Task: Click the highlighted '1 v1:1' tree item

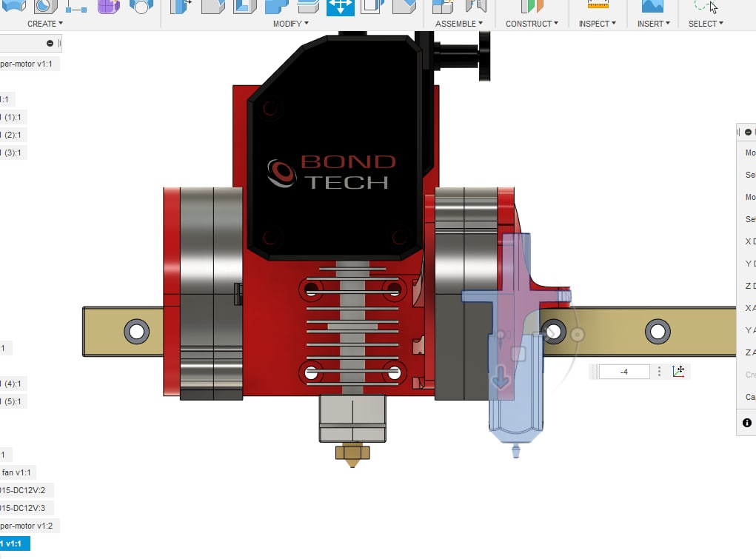Action: click(15, 543)
